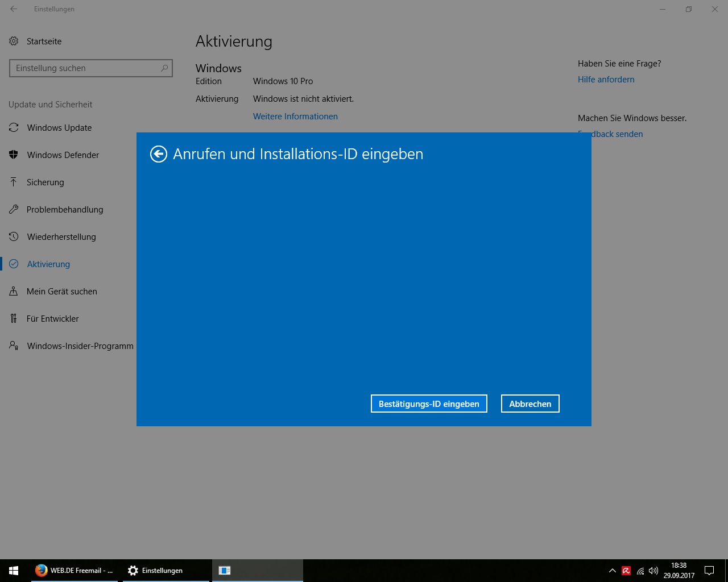Click the search magnifier icon

pyautogui.click(x=164, y=68)
